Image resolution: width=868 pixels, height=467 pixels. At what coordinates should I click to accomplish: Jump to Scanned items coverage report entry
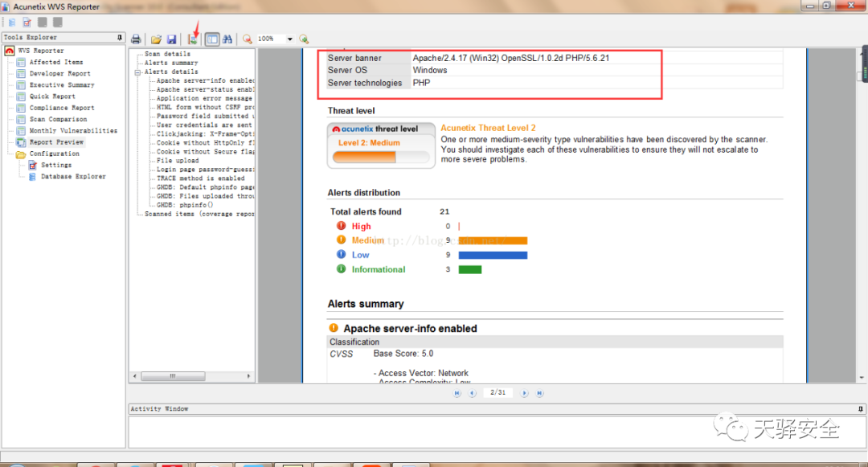tap(199, 214)
